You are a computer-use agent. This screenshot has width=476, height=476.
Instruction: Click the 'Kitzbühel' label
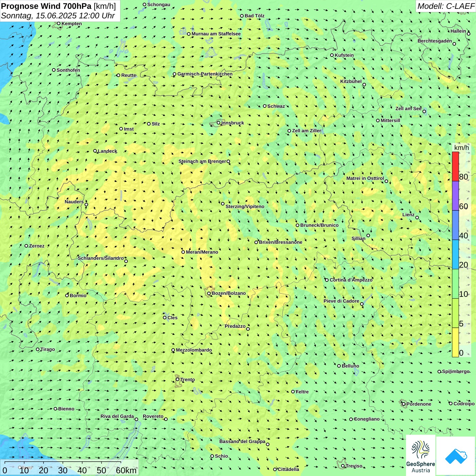[351, 81]
